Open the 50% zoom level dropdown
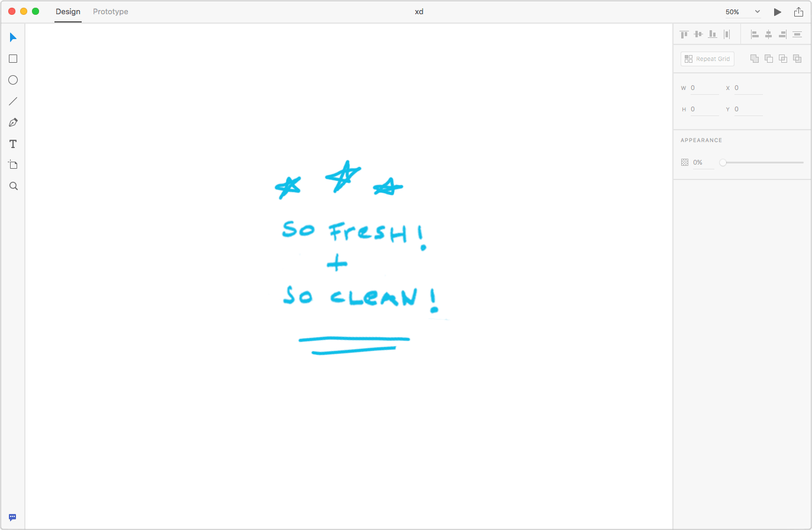 click(743, 12)
